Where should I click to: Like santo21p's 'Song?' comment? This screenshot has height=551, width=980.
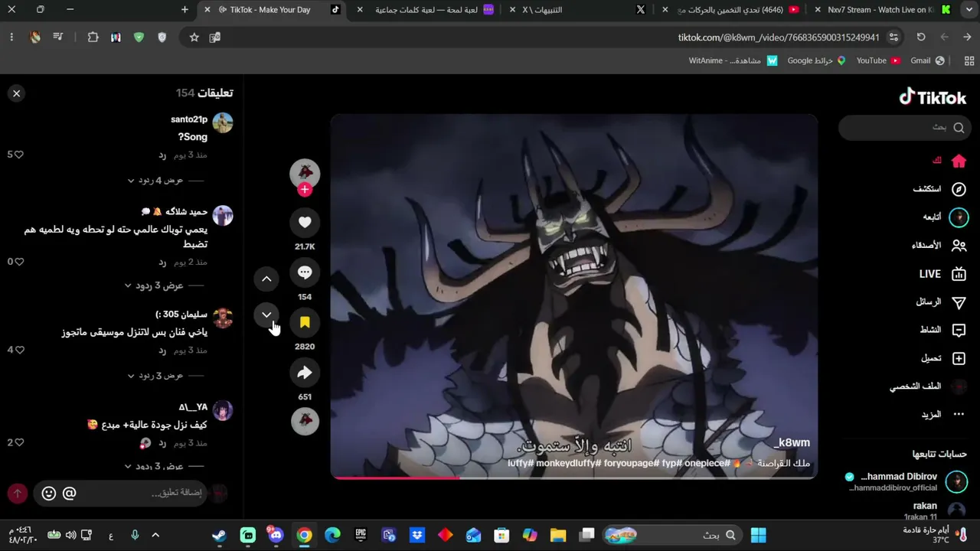[x=18, y=155]
